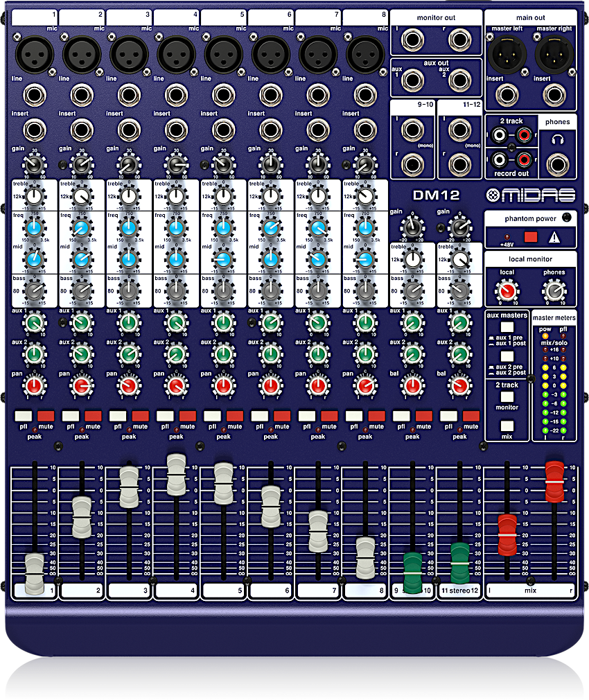This screenshot has width=589, height=700.
Task: Click the channel 3 insert jack
Action: pos(129,130)
